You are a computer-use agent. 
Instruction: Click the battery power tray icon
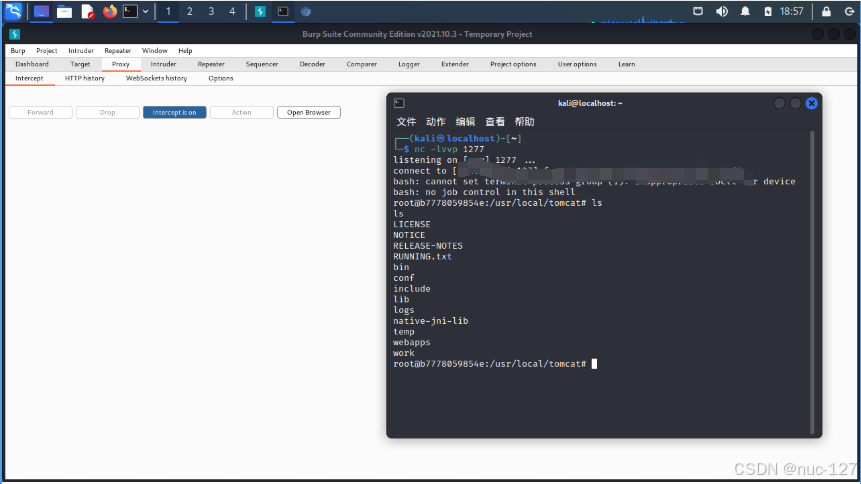pyautogui.click(x=768, y=12)
